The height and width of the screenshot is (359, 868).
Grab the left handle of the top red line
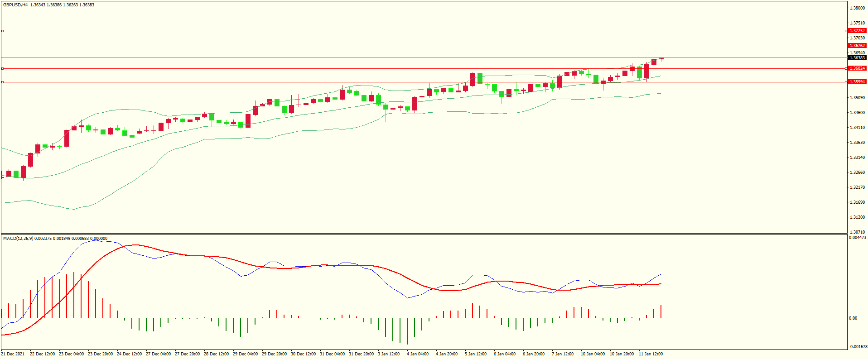click(2, 31)
